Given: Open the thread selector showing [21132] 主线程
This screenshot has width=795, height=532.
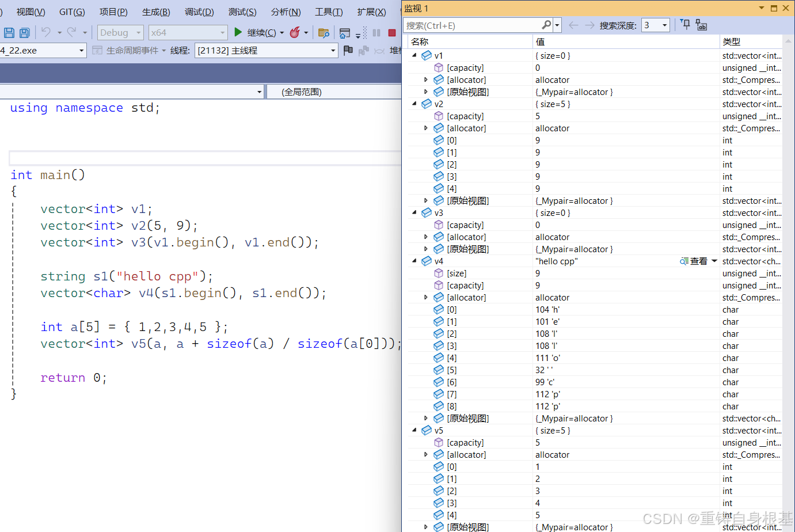Looking at the screenshot, I should click(x=267, y=51).
